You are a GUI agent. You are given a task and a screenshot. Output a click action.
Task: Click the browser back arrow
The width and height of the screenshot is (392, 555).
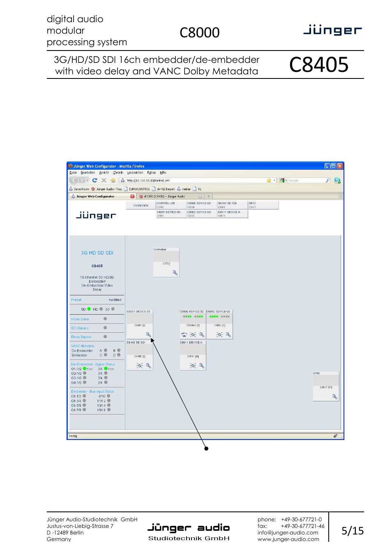74,180
